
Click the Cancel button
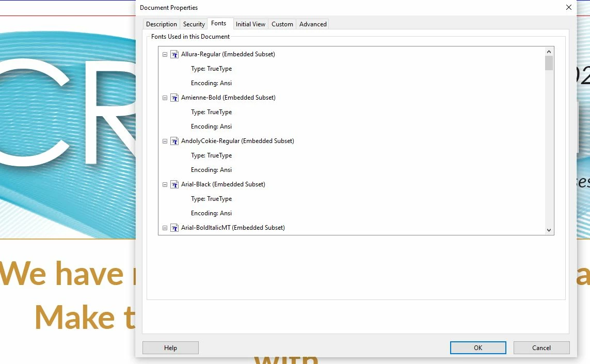[x=541, y=348]
